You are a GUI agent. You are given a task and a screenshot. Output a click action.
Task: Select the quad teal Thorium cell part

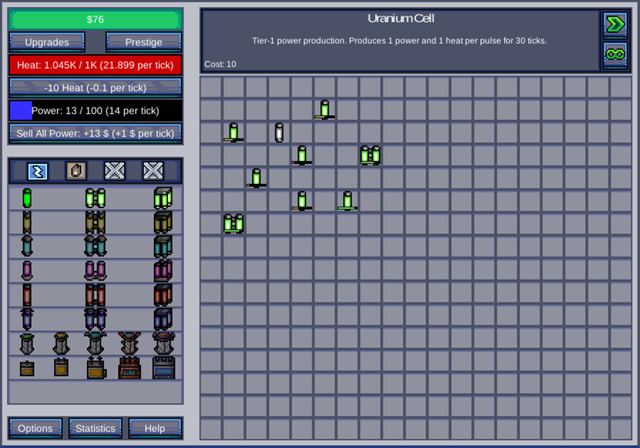click(x=163, y=246)
